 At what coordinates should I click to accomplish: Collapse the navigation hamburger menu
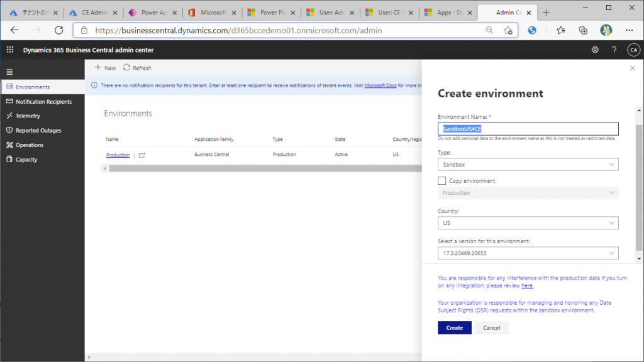click(9, 72)
